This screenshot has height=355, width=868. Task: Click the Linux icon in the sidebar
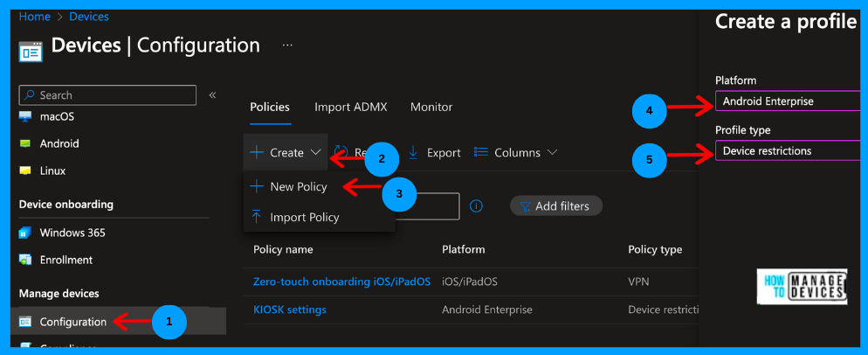point(25,171)
